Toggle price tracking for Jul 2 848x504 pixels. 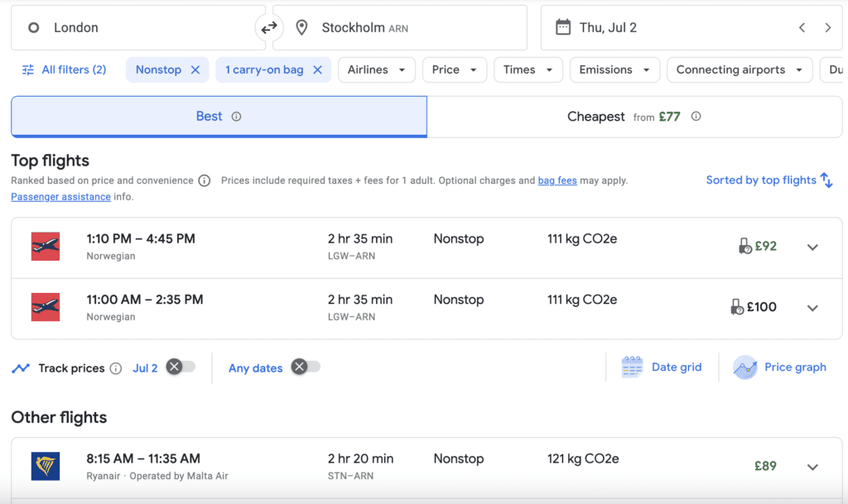point(181,367)
